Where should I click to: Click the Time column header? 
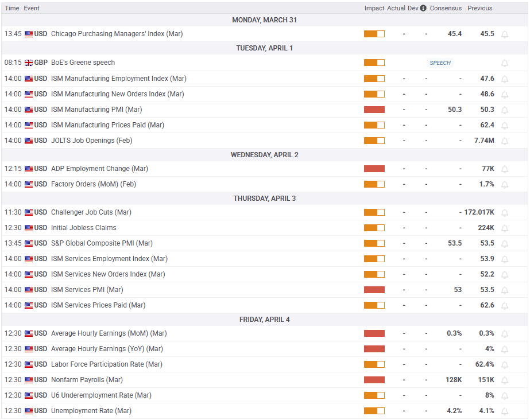coord(12,8)
